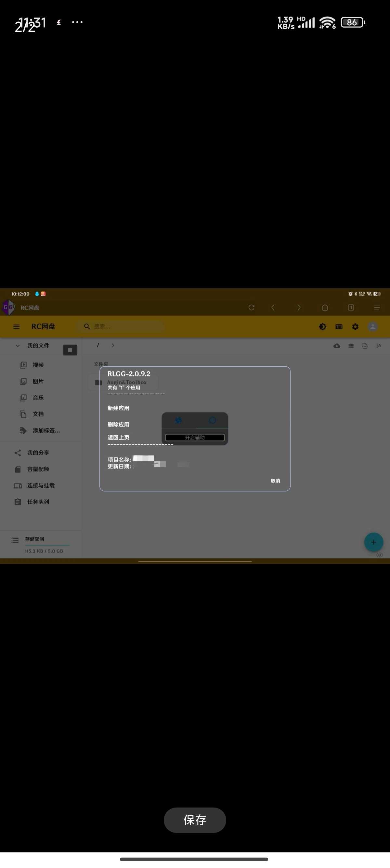Open the browser home page icon
Viewport: 390px width, 868px height.
325,307
